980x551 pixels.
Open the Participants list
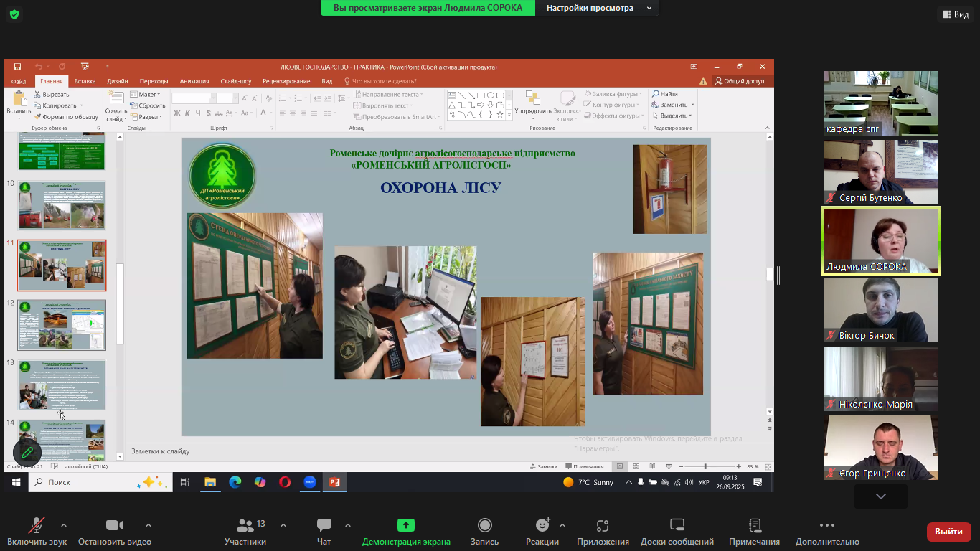pos(245,526)
